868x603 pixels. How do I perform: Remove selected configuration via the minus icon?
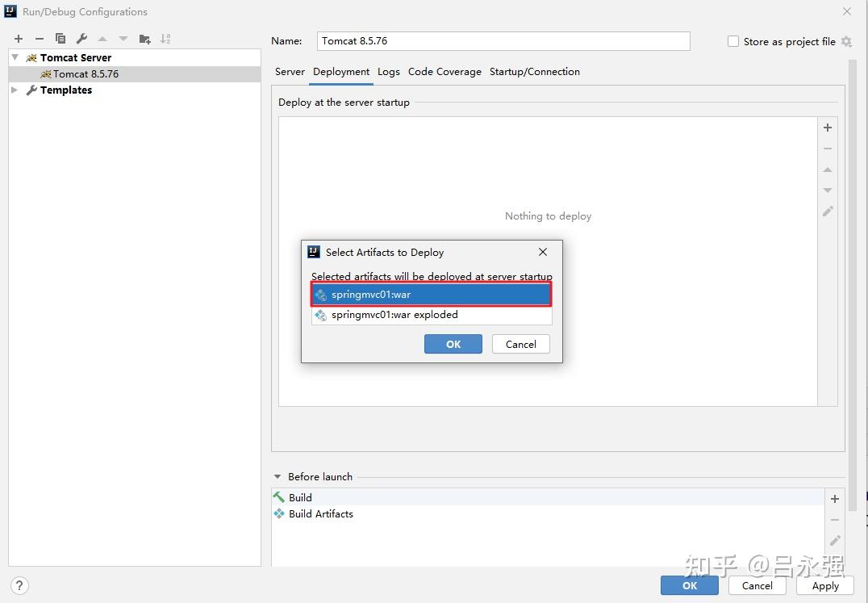pos(40,39)
